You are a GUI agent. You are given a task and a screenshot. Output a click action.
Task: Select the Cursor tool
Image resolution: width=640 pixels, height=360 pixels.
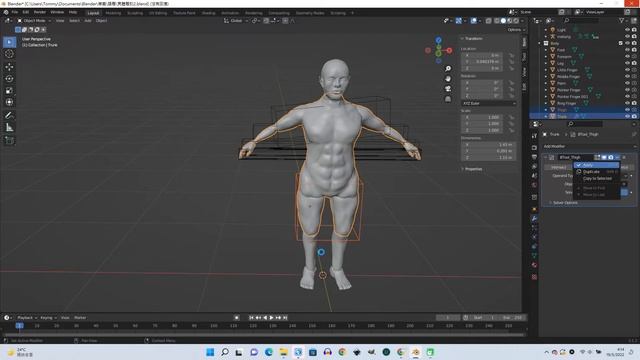9,54
